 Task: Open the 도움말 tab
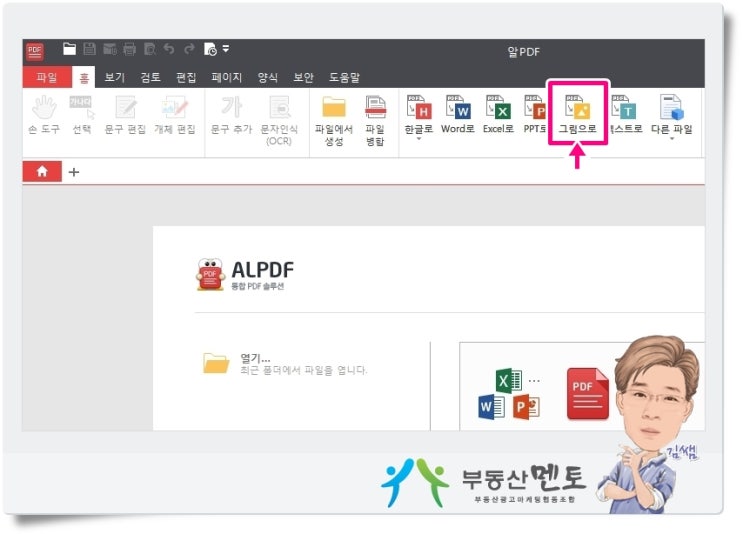[344, 77]
